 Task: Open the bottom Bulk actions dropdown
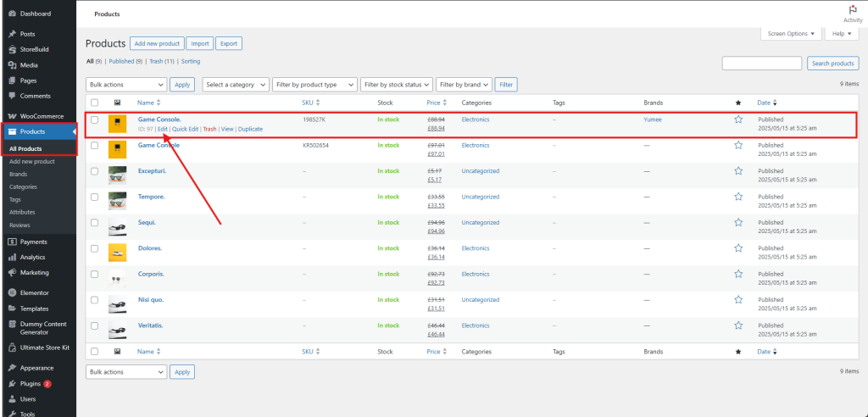126,372
